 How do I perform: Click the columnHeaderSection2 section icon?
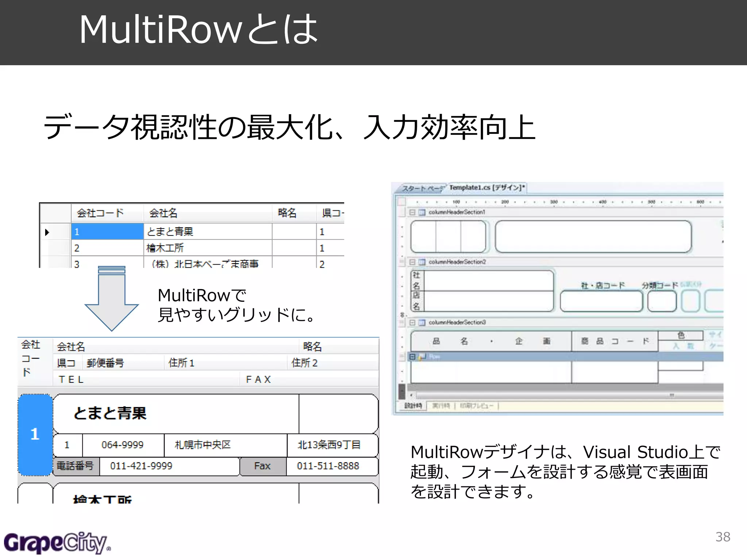422,262
